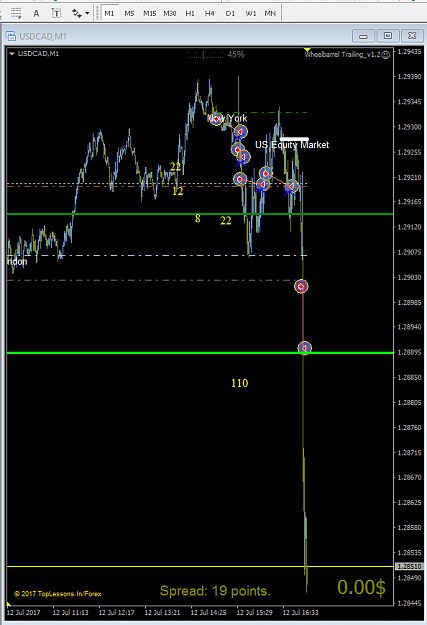Click the Spread: 19 points text
The width and height of the screenshot is (427, 625).
(215, 591)
